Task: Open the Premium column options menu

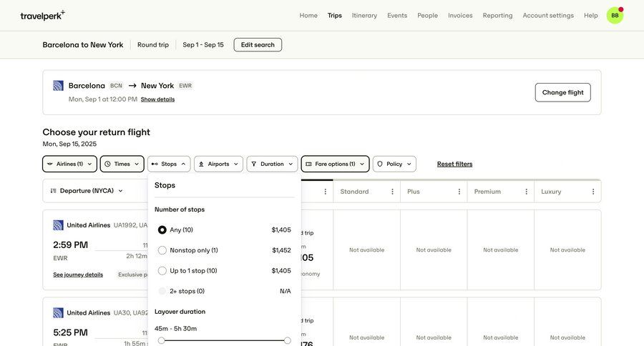Action: point(526,192)
